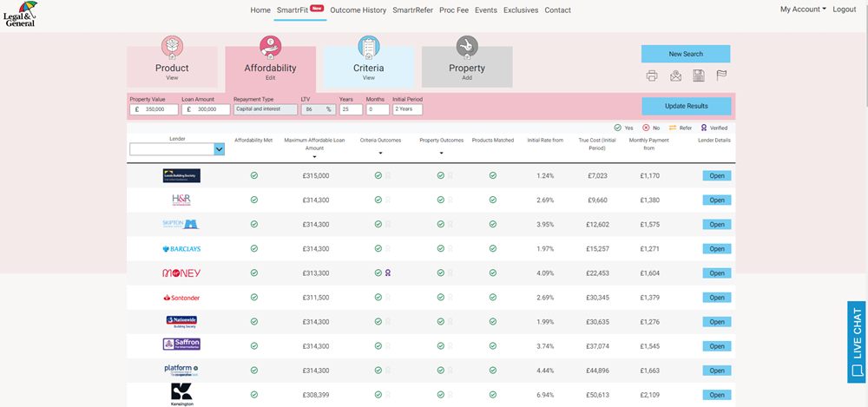The width and height of the screenshot is (868, 407).
Task: Open Outcome History
Action: click(x=358, y=10)
